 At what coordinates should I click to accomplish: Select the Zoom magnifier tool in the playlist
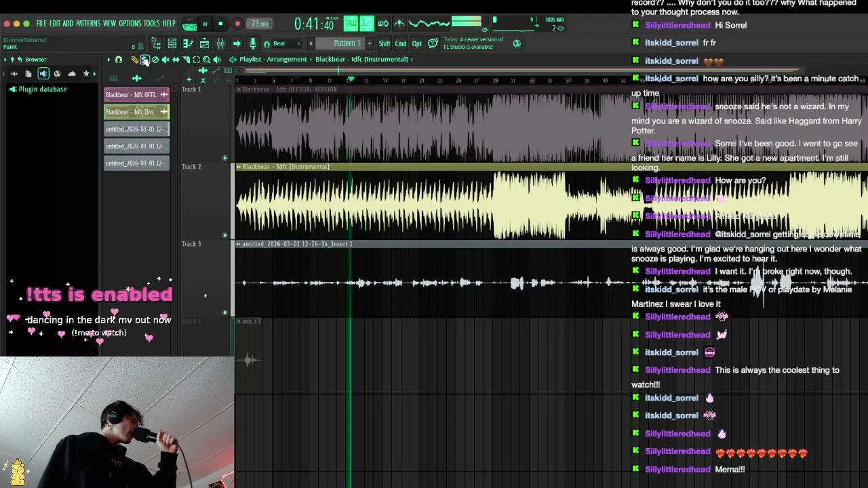(x=206, y=60)
